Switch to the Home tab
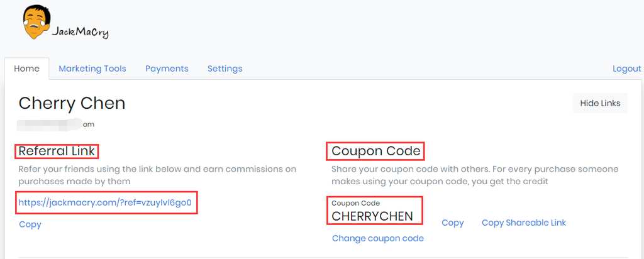The image size is (644, 259). click(x=26, y=69)
